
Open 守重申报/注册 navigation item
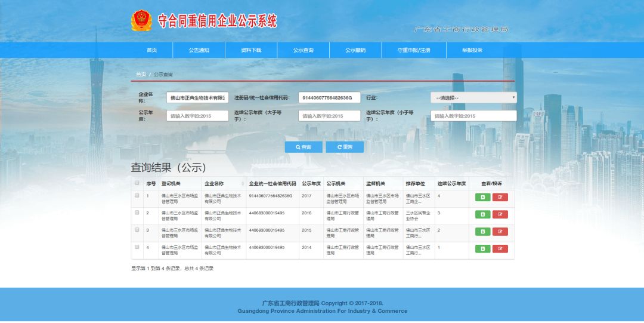coord(414,50)
